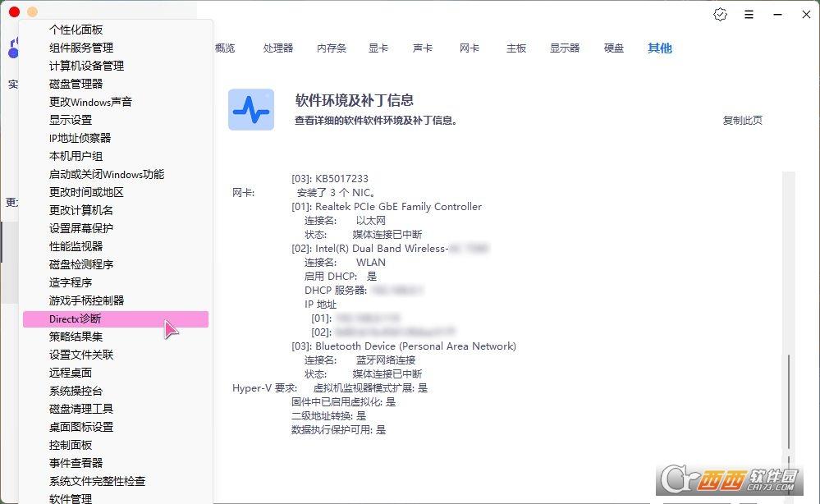This screenshot has width=820, height=504.
Task: Open the 内存条 tab
Action: 332,48
